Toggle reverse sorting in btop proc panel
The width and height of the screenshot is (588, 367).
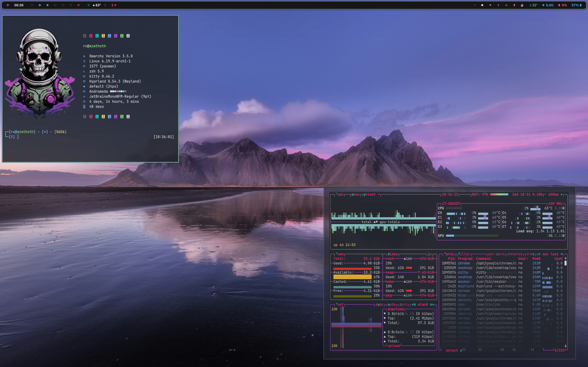point(515,254)
